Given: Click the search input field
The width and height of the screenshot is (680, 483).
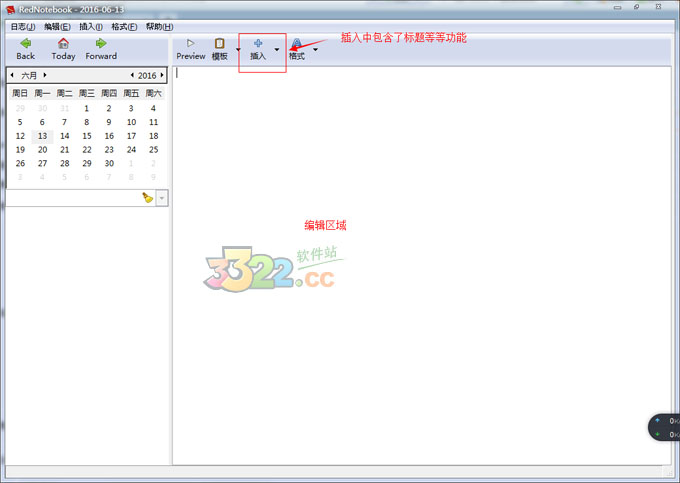Looking at the screenshot, I should [x=72, y=198].
